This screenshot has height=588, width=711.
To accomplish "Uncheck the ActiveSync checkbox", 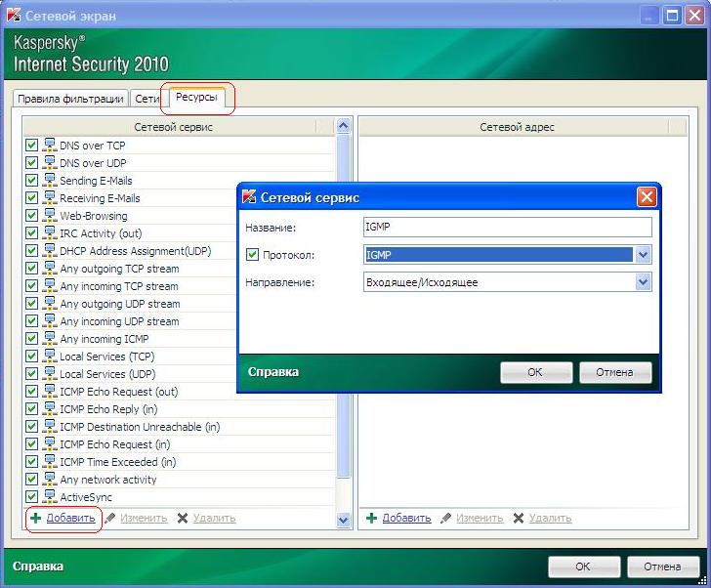I will [x=31, y=497].
